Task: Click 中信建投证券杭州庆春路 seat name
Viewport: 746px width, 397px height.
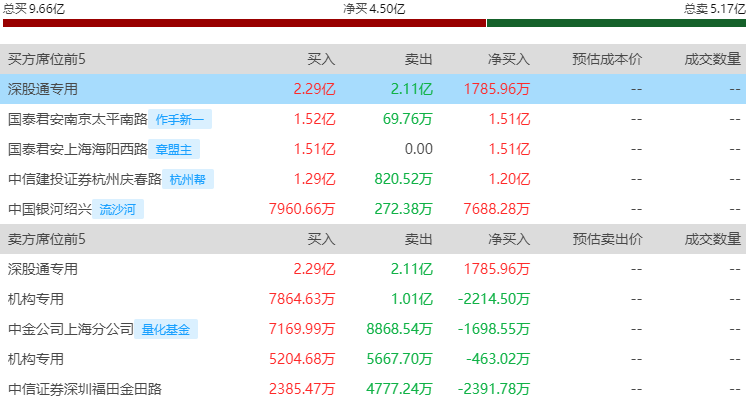Action: click(85, 179)
